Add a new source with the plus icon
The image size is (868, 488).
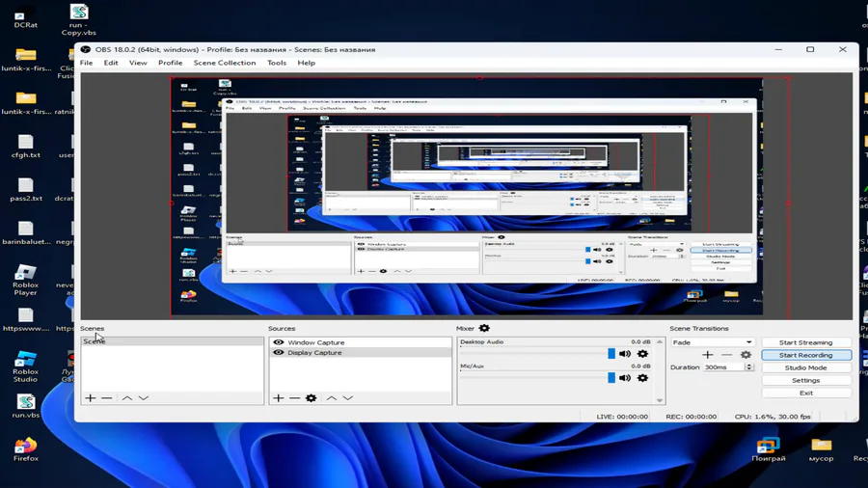[279, 397]
